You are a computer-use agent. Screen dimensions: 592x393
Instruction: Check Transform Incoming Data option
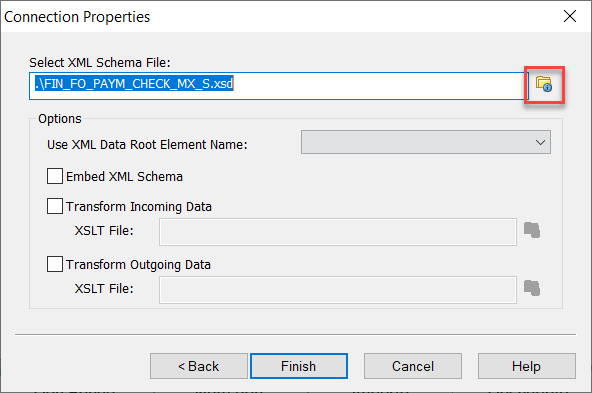(55, 207)
